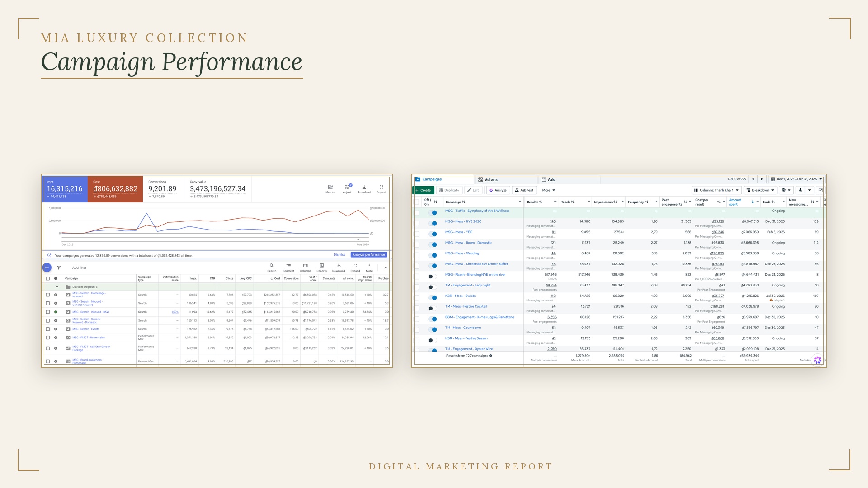Select all Google Ads campaigns header checkbox

[x=48, y=278]
